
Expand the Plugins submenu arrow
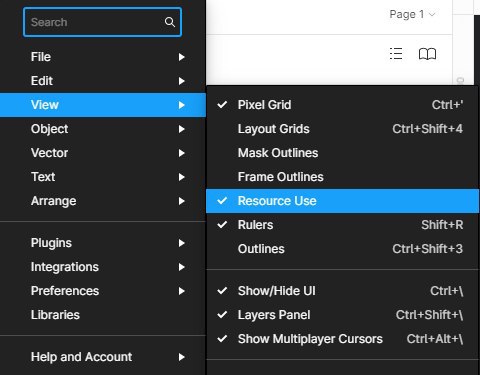[x=181, y=243]
